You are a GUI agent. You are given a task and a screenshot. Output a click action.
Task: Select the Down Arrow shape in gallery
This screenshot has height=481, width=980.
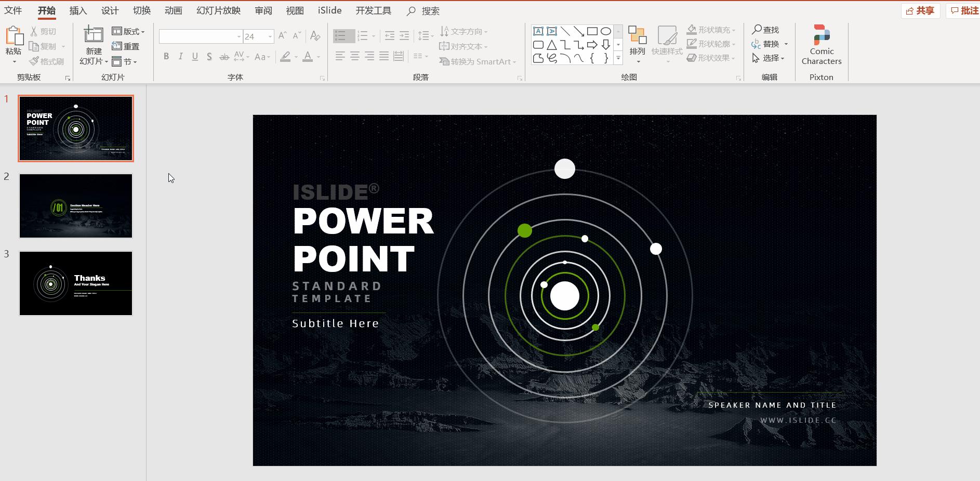click(605, 45)
